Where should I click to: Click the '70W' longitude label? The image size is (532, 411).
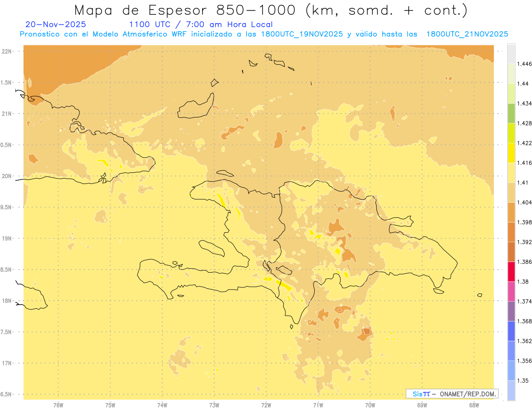coord(370,405)
